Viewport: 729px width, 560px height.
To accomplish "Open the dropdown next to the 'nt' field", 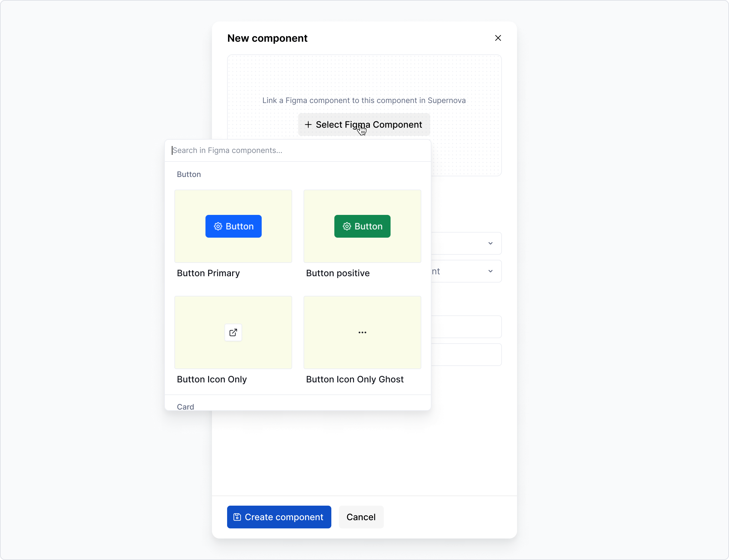I will coord(491,271).
